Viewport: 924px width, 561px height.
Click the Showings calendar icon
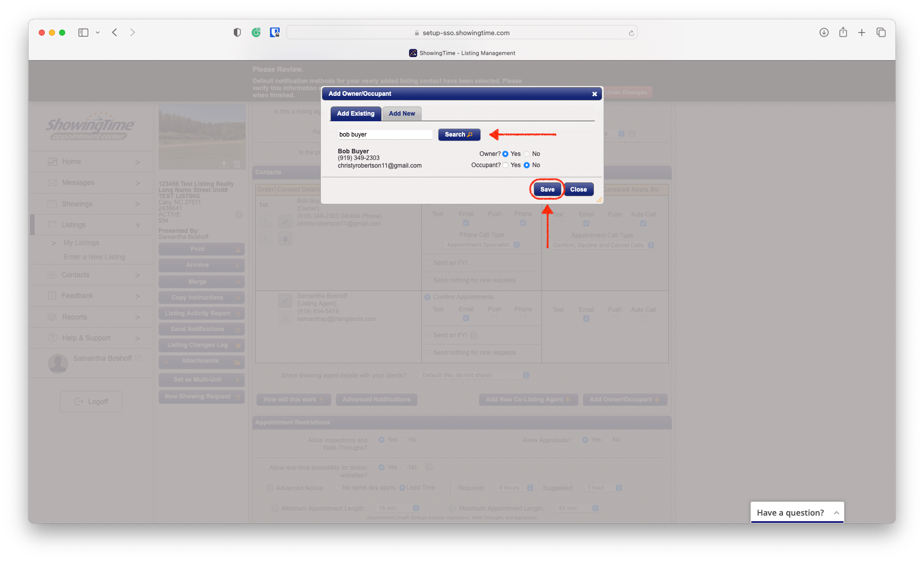52,204
